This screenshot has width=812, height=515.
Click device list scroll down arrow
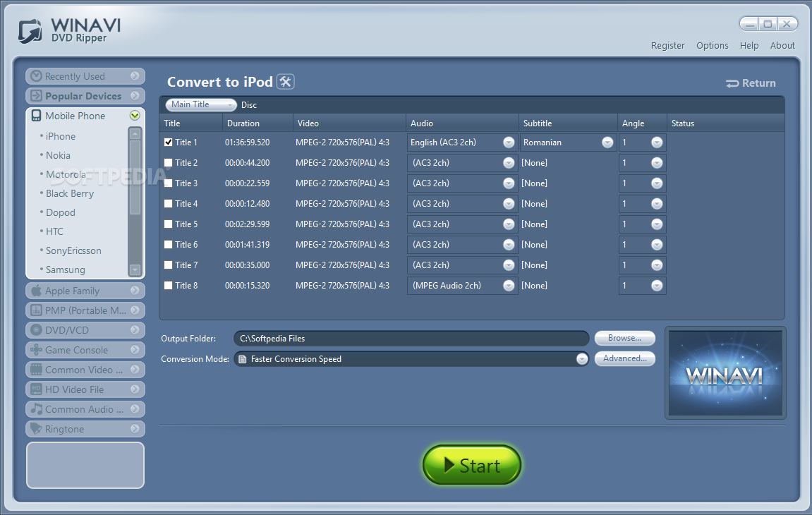coord(135,269)
